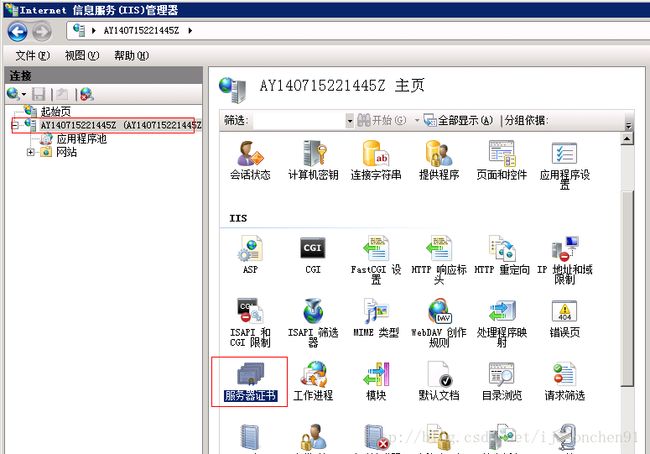Open MIME 类型 feature
Image resolution: width=650 pixels, height=454 pixels.
376,318
